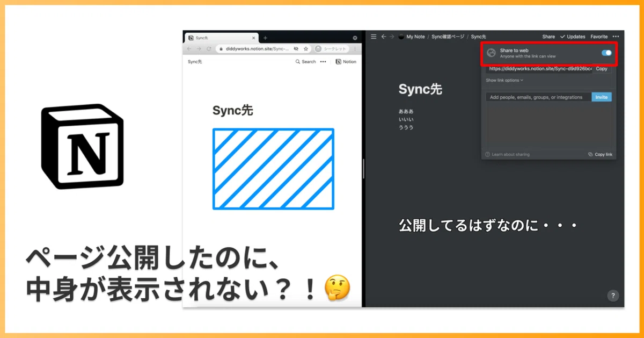Open the public page three-dots menu

pyautogui.click(x=323, y=62)
